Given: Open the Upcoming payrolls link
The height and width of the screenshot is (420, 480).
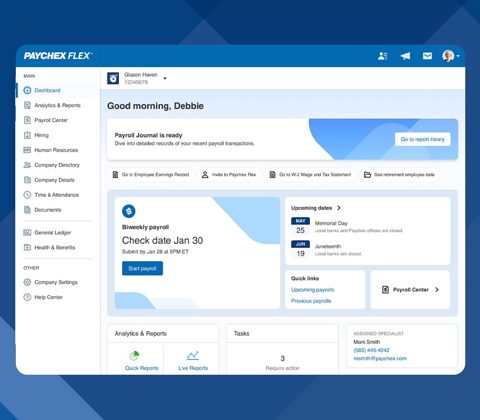Looking at the screenshot, I should click(x=313, y=290).
